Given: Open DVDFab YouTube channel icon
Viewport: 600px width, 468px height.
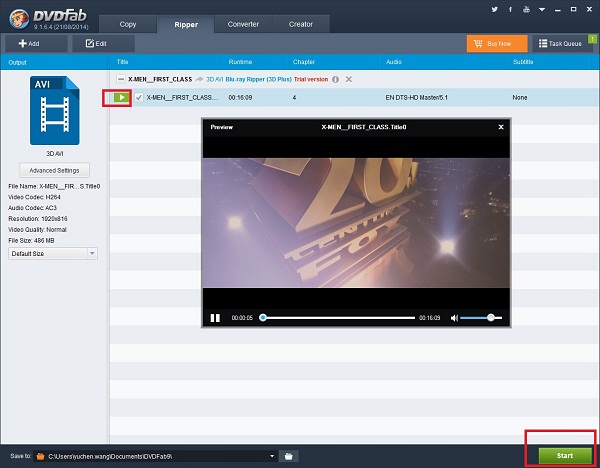Looking at the screenshot, I should pos(527,9).
